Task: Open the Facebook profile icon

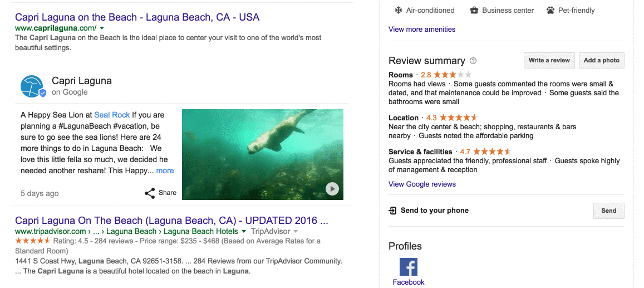Action: pyautogui.click(x=408, y=267)
